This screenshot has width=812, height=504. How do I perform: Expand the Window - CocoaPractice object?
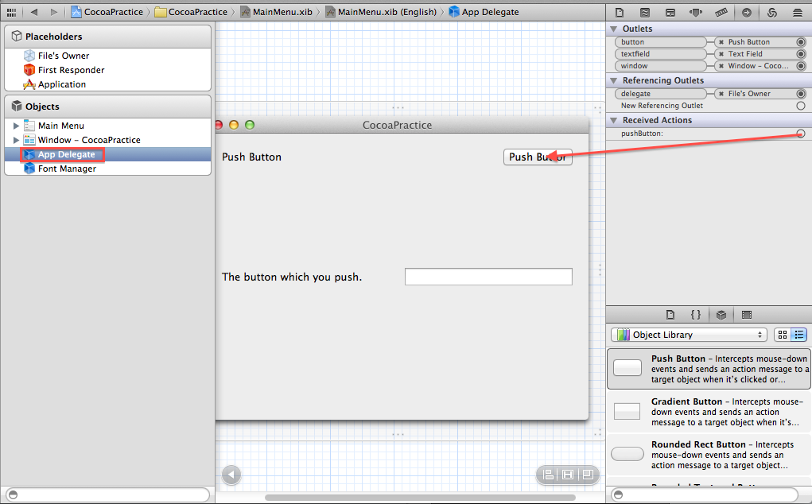[x=16, y=140]
